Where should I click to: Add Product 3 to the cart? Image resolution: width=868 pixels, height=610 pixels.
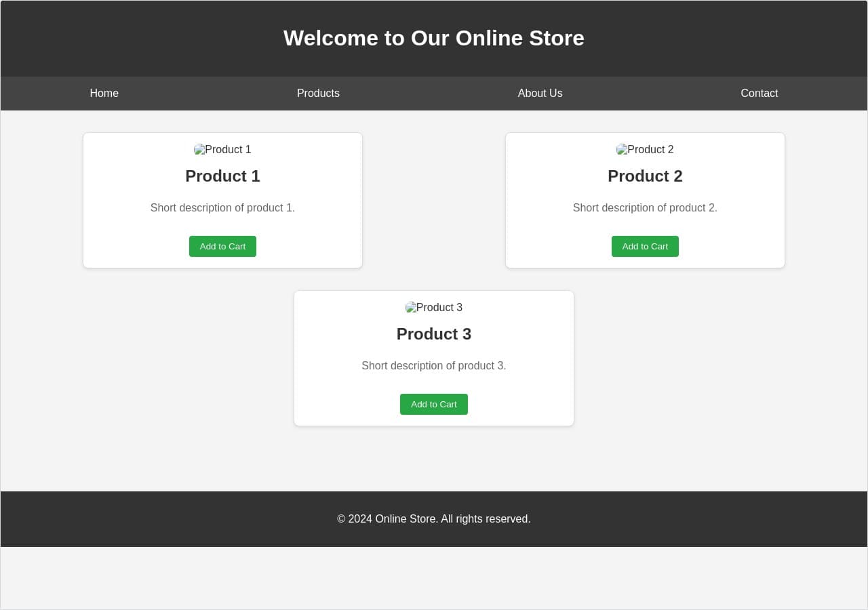coord(434,404)
